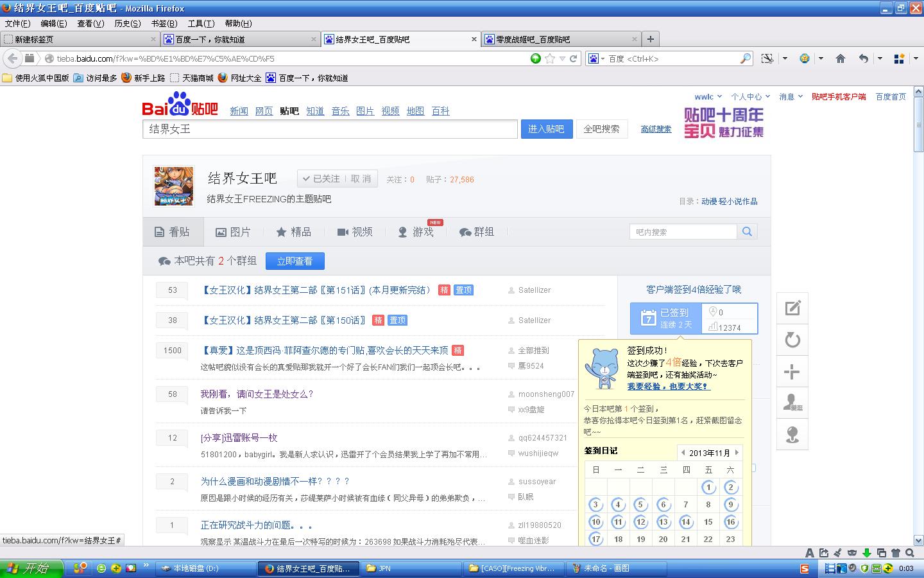Image resolution: width=924 pixels, height=578 pixels.
Task: Open the 天猫商城 bookmark in the bookmarks toolbar
Action: [x=191, y=78]
